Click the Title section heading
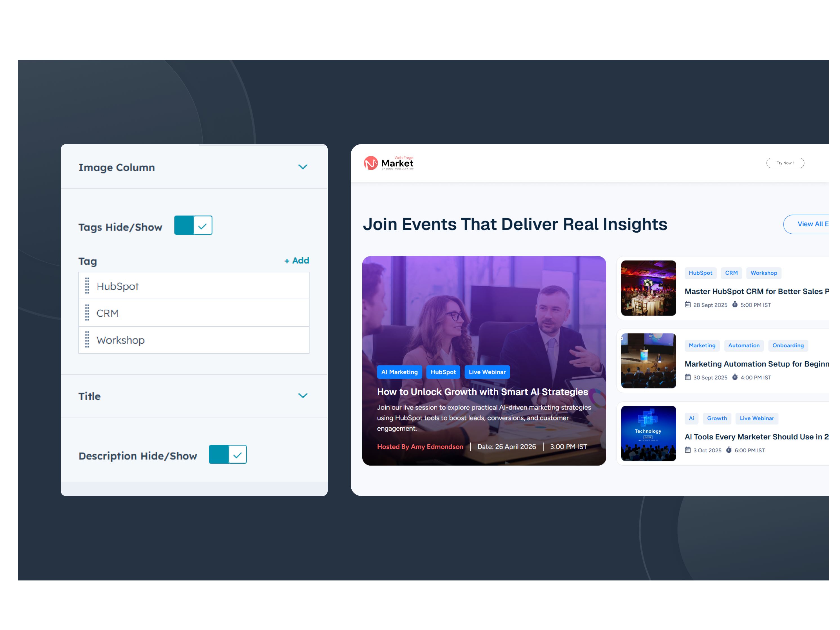840x630 pixels. (90, 396)
